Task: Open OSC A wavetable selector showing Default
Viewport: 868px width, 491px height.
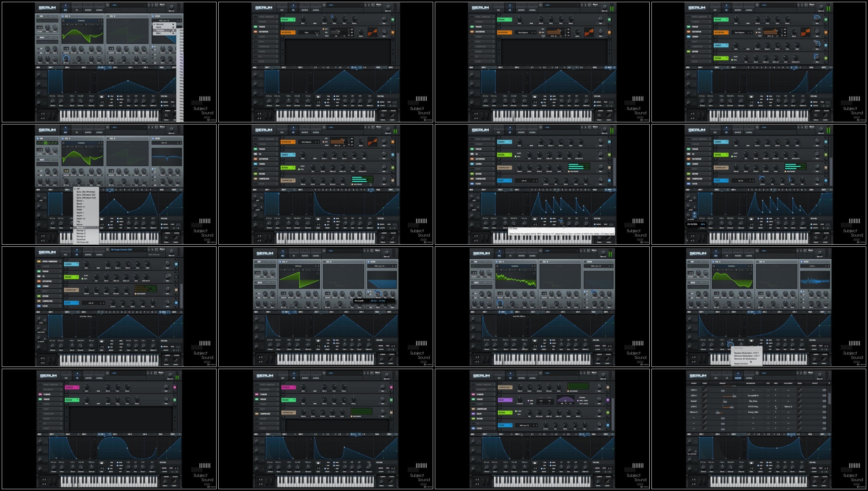Action: click(x=299, y=266)
